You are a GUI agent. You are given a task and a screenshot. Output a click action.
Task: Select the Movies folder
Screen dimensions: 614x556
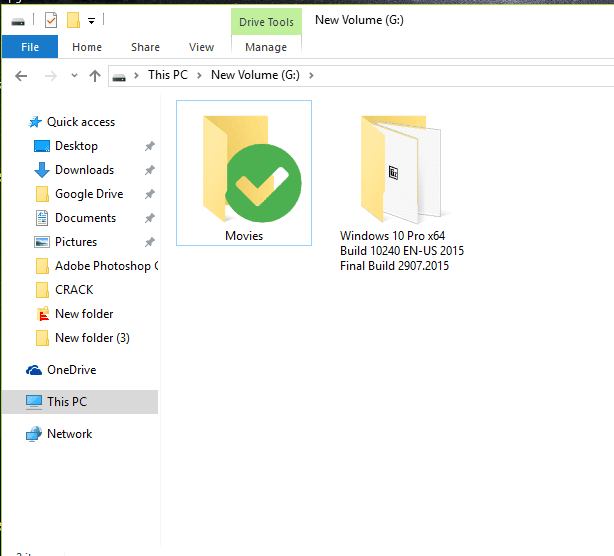pos(244,173)
